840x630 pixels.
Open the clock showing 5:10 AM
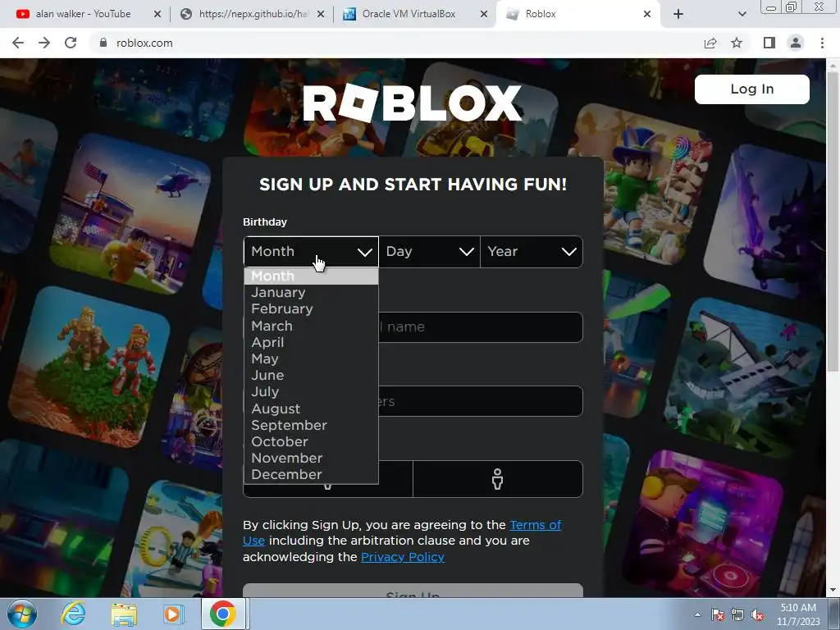[798, 614]
